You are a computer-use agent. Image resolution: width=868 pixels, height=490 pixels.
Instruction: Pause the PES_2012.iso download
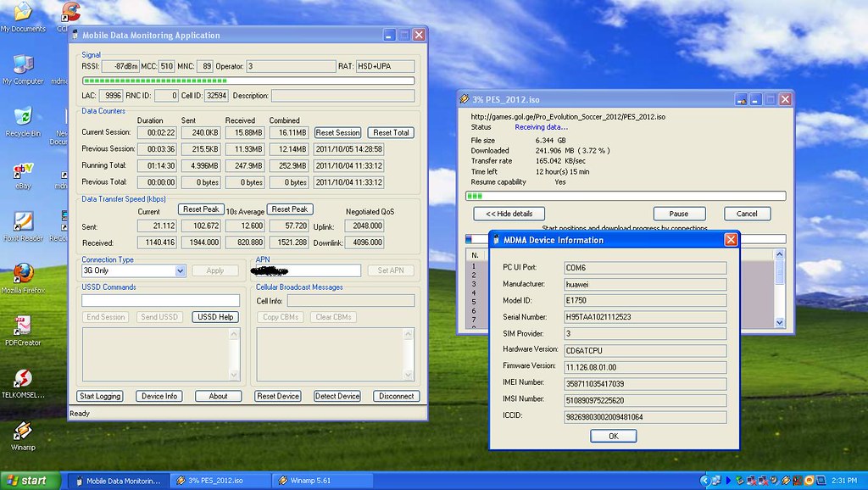(679, 214)
